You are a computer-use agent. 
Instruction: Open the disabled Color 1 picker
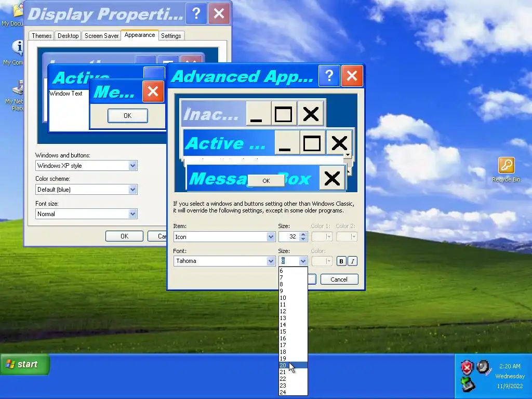[321, 236]
